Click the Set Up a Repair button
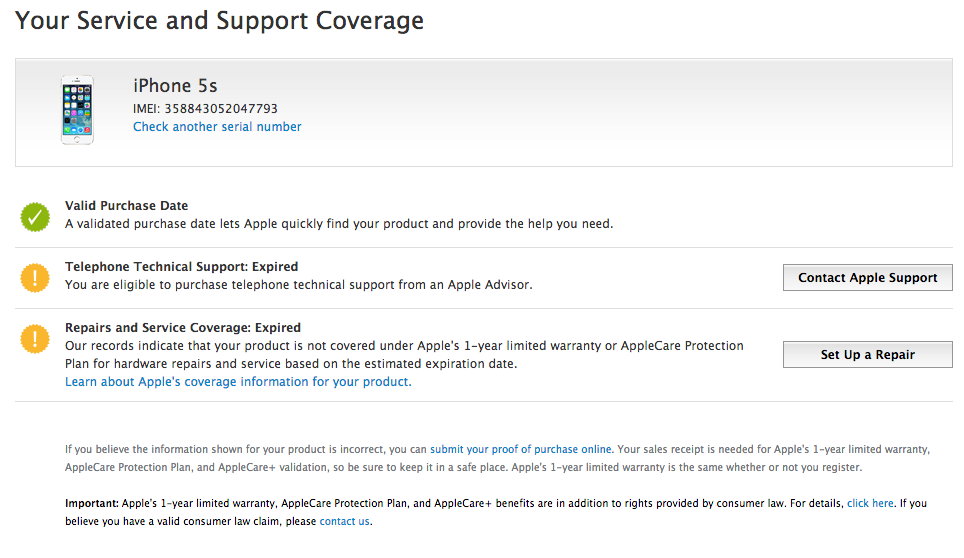The height and width of the screenshot is (558, 964). pos(867,355)
